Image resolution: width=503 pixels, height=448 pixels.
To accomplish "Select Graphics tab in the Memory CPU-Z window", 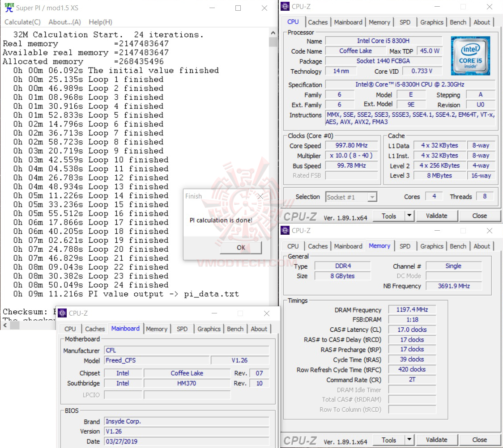I will pos(432,246).
